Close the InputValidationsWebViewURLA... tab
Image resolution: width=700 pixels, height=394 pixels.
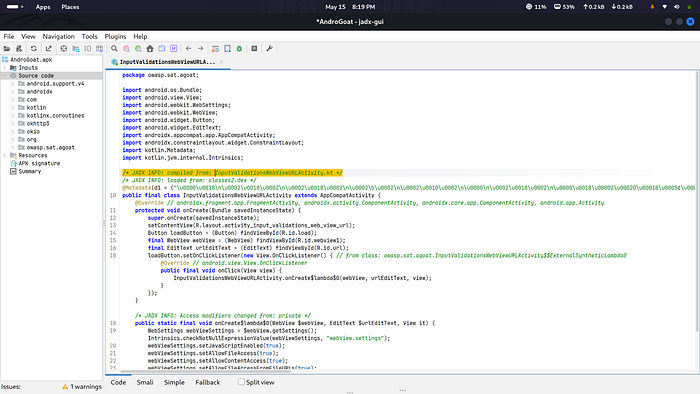click(221, 62)
